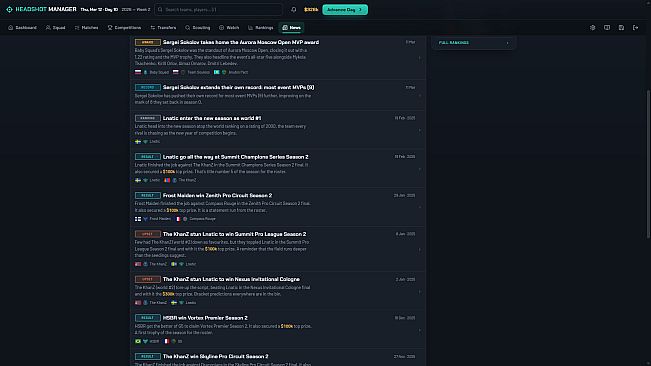The width and height of the screenshot is (651, 366).
Task: Click The KhanZ tag under Nexus Invitational article
Action: 158,303
